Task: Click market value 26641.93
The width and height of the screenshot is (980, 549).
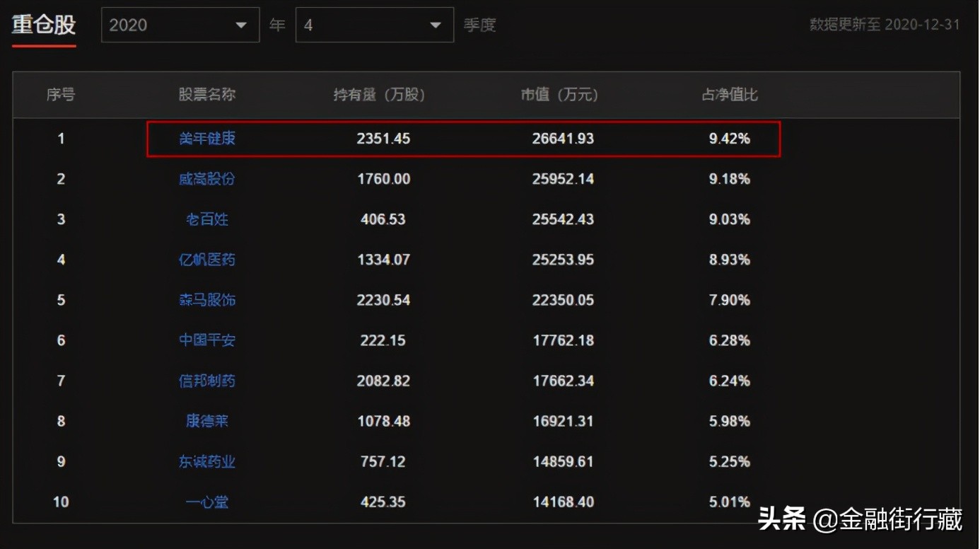Action: pyautogui.click(x=563, y=139)
